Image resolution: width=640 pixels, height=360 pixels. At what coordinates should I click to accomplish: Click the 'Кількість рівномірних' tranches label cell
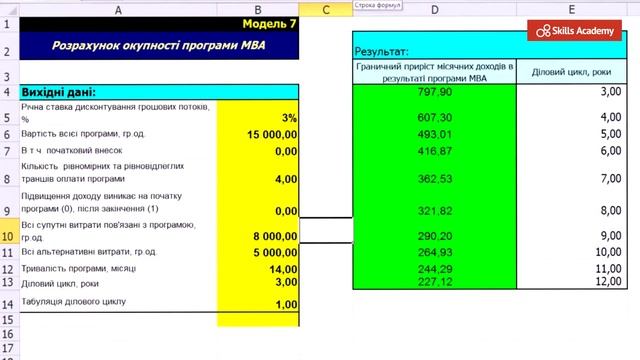118,173
